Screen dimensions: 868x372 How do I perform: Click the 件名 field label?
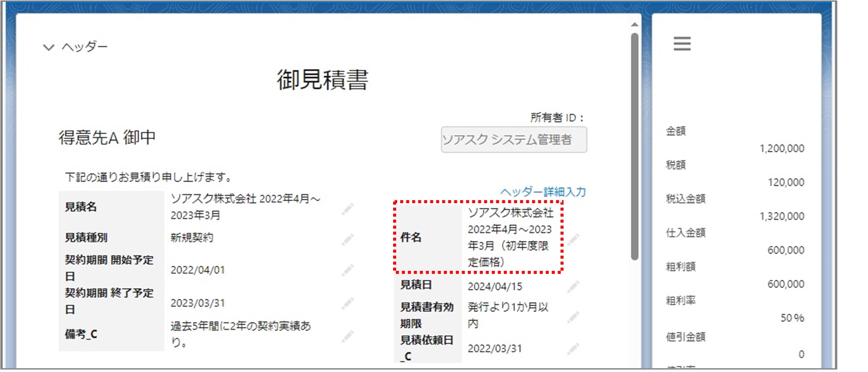point(411,237)
